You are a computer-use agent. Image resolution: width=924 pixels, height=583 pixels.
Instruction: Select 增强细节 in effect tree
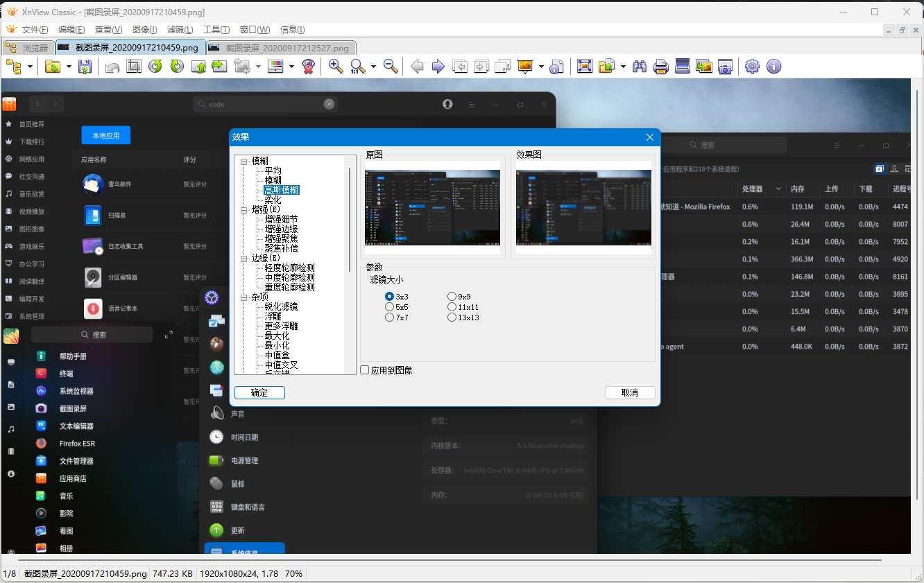(x=282, y=219)
